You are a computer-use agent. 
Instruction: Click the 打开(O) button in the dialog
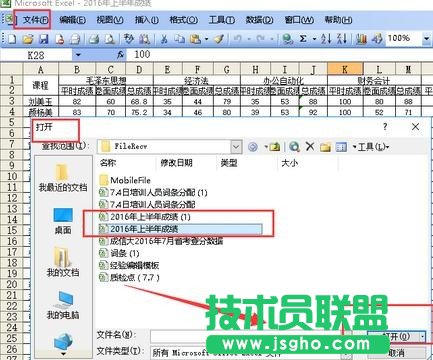tap(397, 336)
